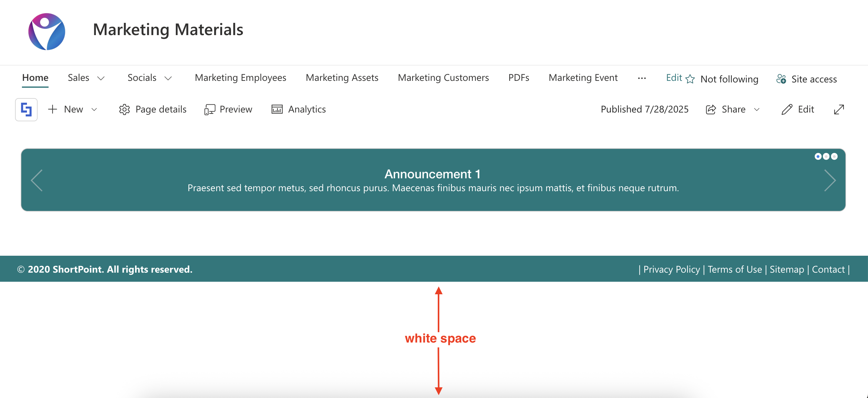This screenshot has height=398, width=868.
Task: Click the Preview device icon
Action: (x=210, y=109)
